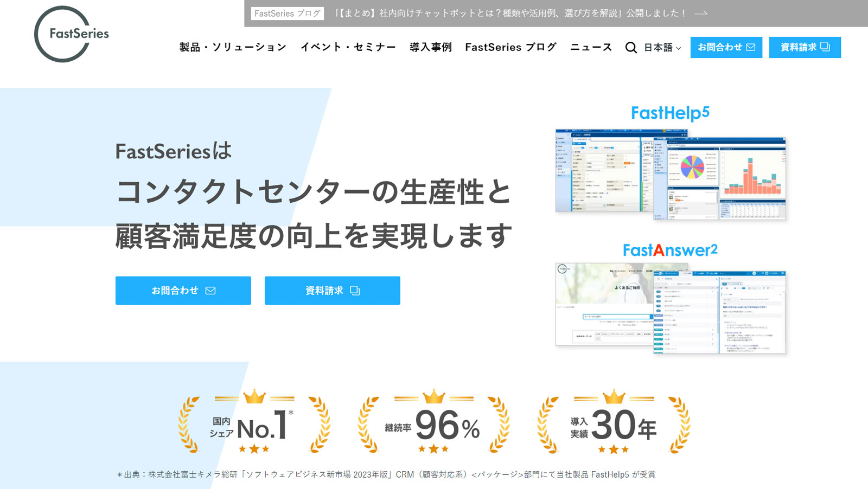Go to 導入事例 page
This screenshot has width=868, height=489.
pyautogui.click(x=431, y=47)
